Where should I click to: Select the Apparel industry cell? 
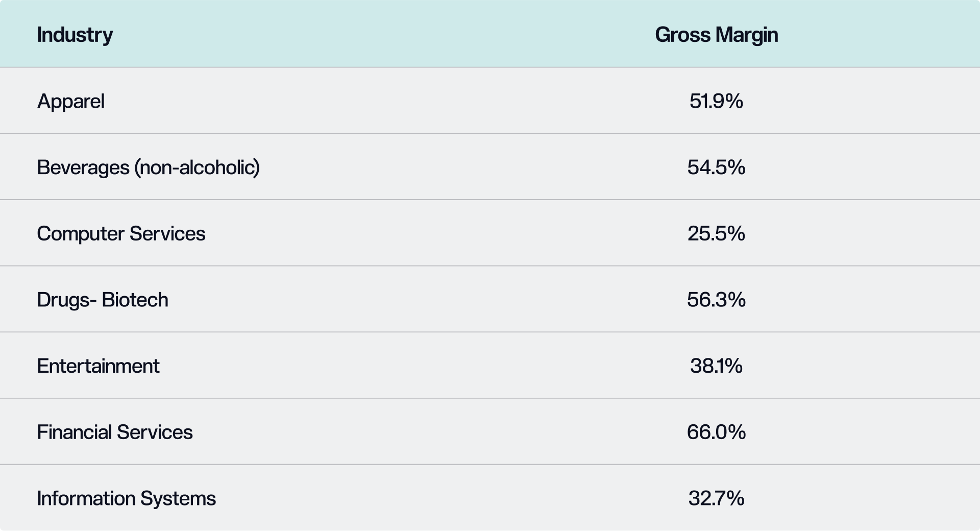[71, 101]
